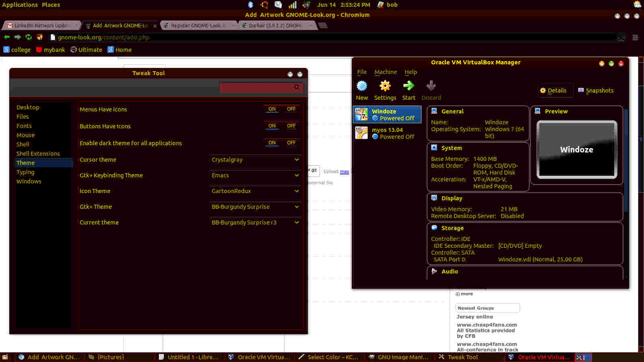Click Chromium forward arrow icon

(x=18, y=37)
